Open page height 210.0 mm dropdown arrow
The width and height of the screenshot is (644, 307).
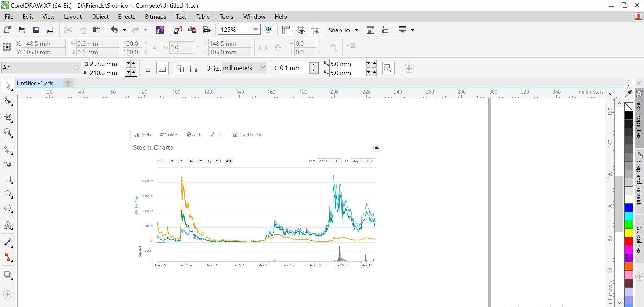coord(128,72)
